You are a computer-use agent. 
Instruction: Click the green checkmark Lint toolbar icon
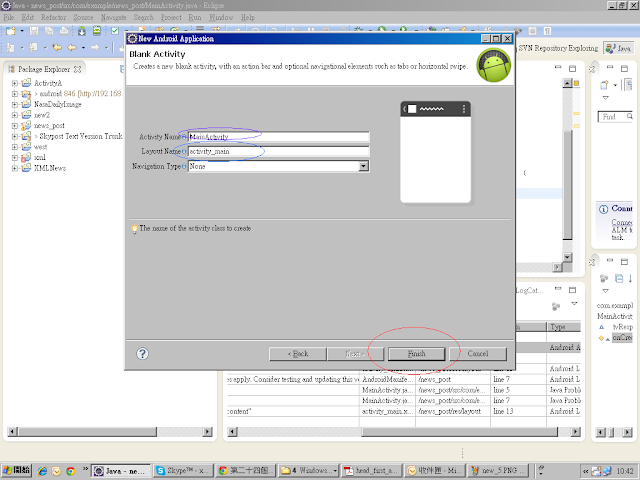[x=115, y=31]
